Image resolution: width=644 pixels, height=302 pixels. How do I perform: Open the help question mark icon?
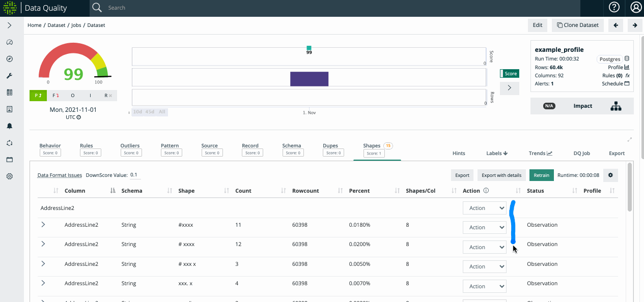[614, 8]
